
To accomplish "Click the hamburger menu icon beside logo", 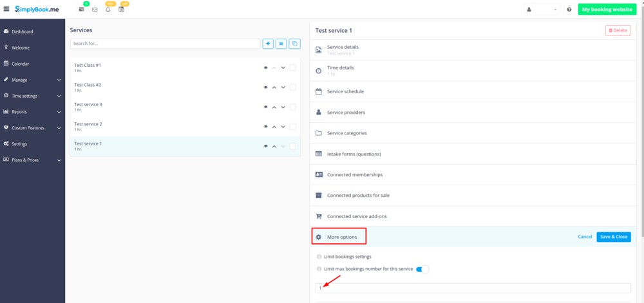I will [x=6, y=9].
